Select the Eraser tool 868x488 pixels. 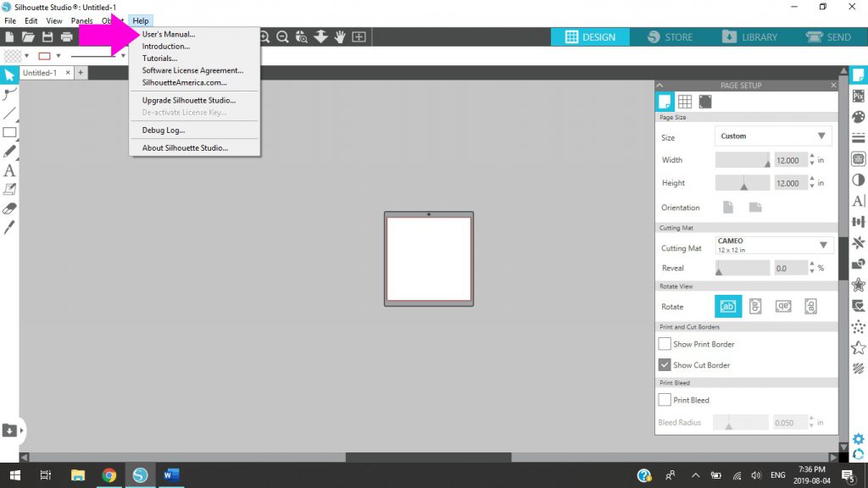coord(9,208)
